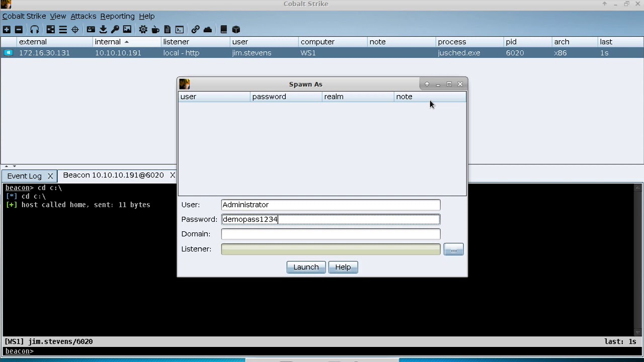
Task: Click the beacon session icon for 172.16.30.131
Action: [x=8, y=53]
